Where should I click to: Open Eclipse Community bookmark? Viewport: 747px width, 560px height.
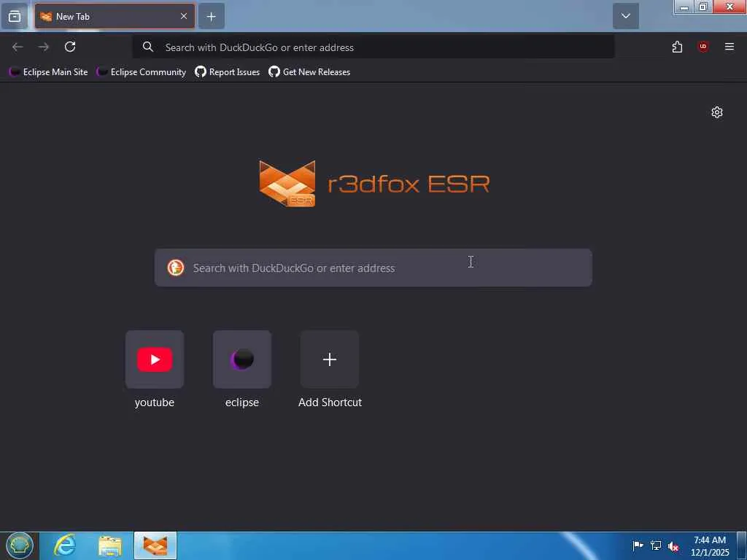tap(141, 72)
